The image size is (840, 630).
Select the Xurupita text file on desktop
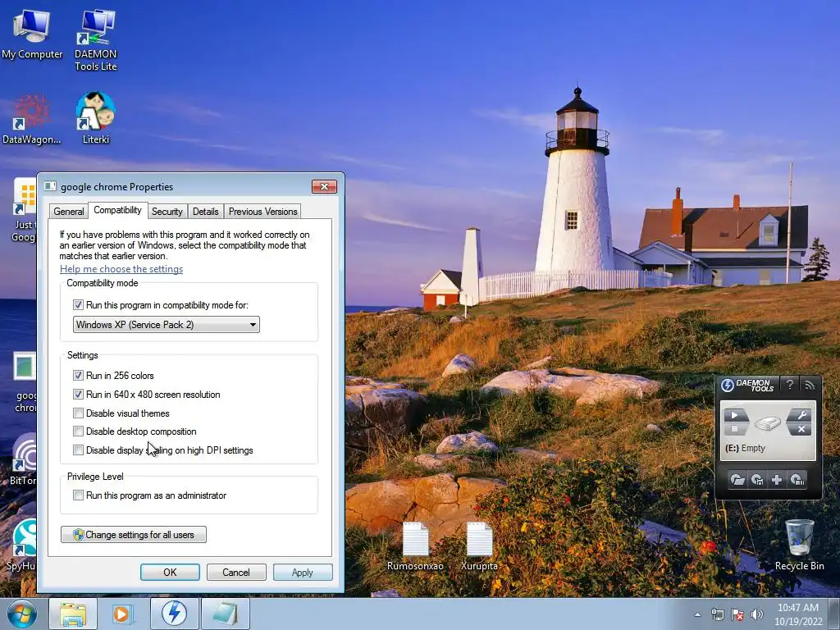(479, 546)
